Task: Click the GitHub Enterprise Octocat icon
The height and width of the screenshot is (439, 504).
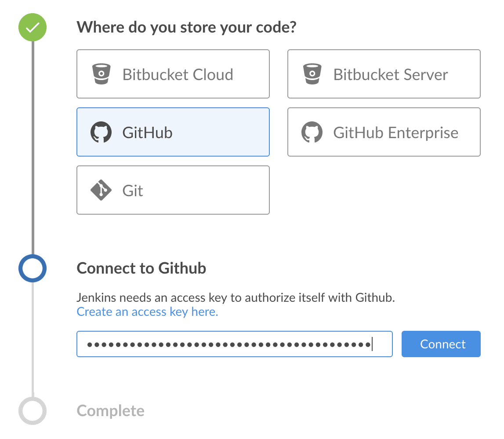Action: click(312, 132)
